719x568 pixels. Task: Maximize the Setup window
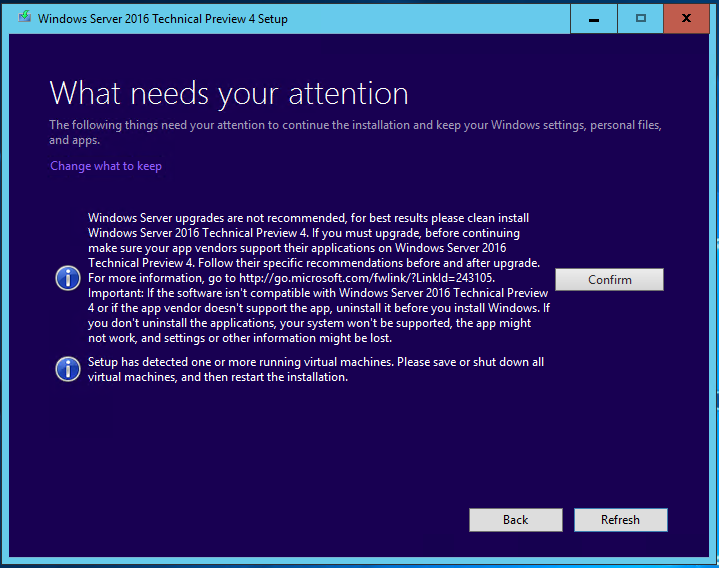[641, 19]
